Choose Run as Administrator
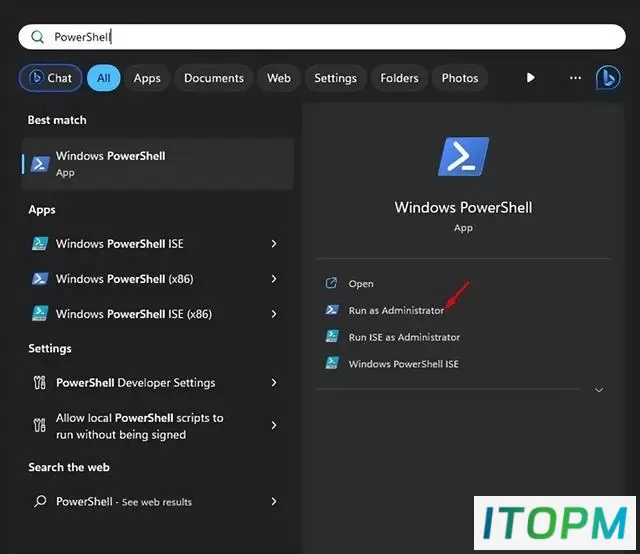Screen dimensions: 640x554 pyautogui.click(x=396, y=311)
